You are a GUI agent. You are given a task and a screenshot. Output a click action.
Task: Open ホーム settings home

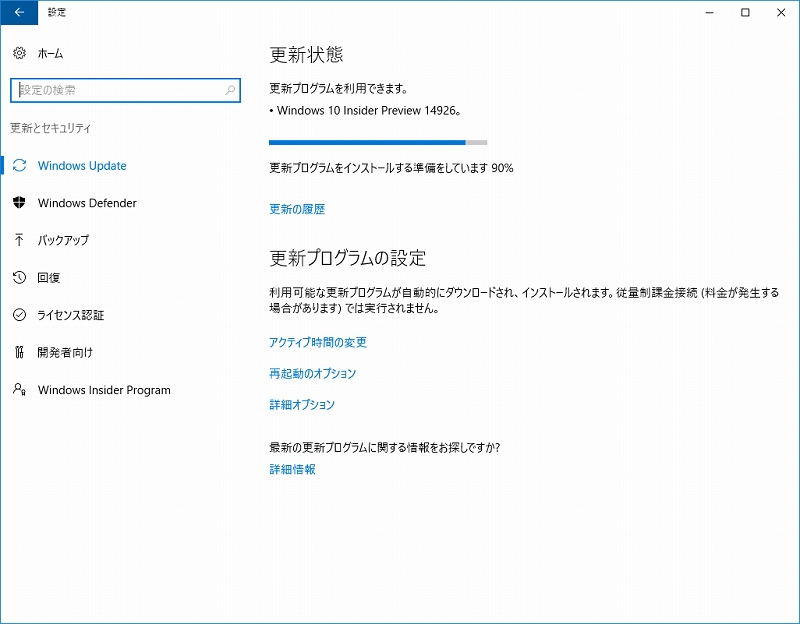pyautogui.click(x=50, y=53)
